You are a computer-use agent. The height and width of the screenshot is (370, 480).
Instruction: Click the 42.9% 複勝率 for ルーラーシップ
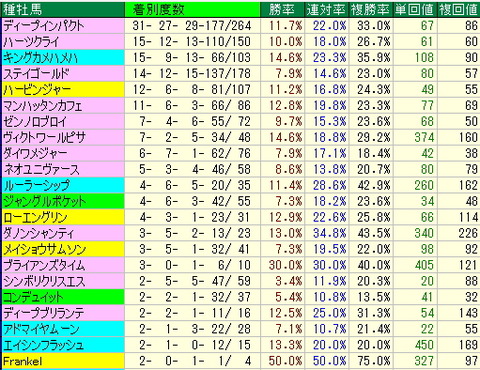coord(374,186)
